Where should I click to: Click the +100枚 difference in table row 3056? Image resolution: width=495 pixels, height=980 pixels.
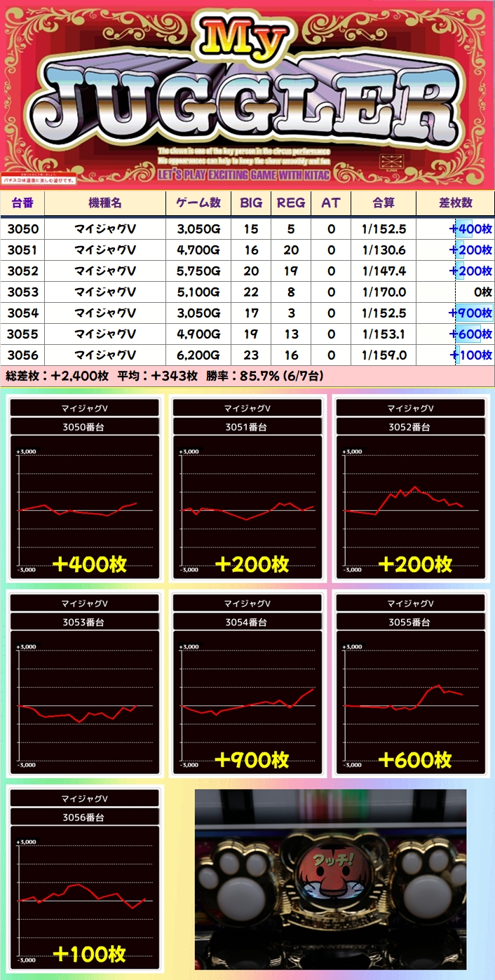pos(456,355)
